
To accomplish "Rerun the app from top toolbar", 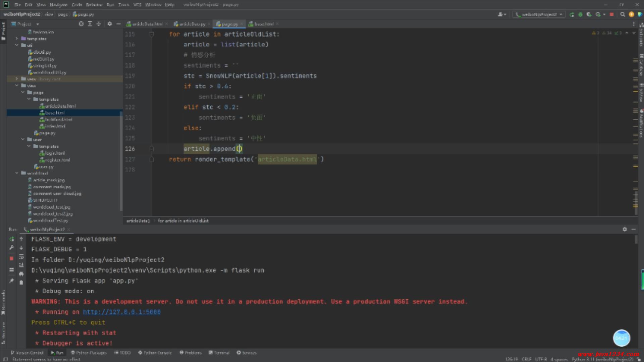I will click(572, 14).
